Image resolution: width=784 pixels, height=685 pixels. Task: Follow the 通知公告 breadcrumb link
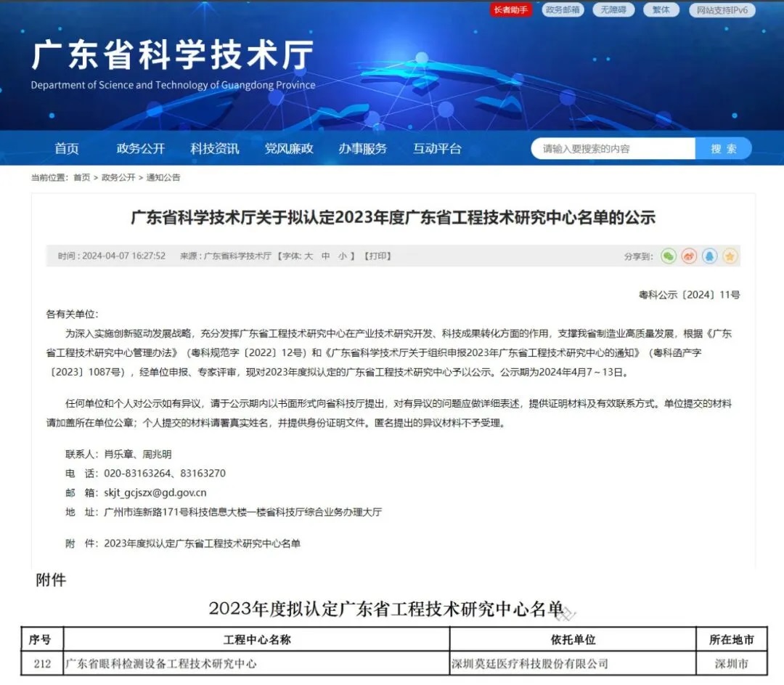pyautogui.click(x=163, y=178)
